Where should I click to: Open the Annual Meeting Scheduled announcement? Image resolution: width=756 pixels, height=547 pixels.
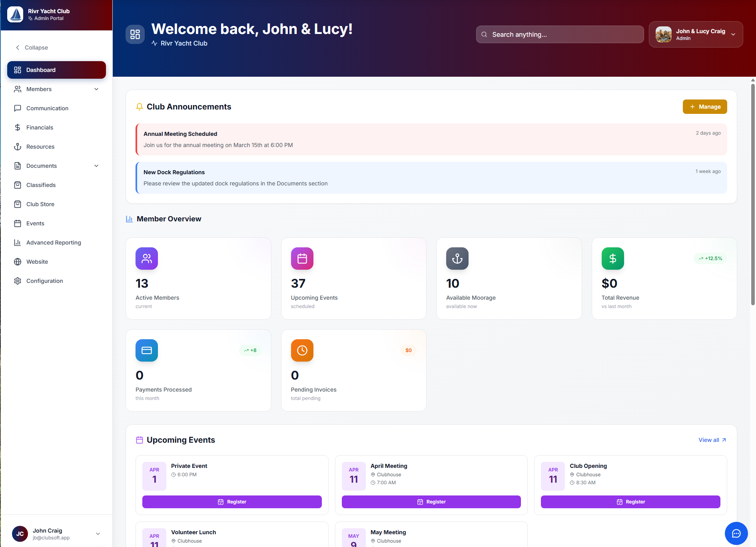coord(431,139)
